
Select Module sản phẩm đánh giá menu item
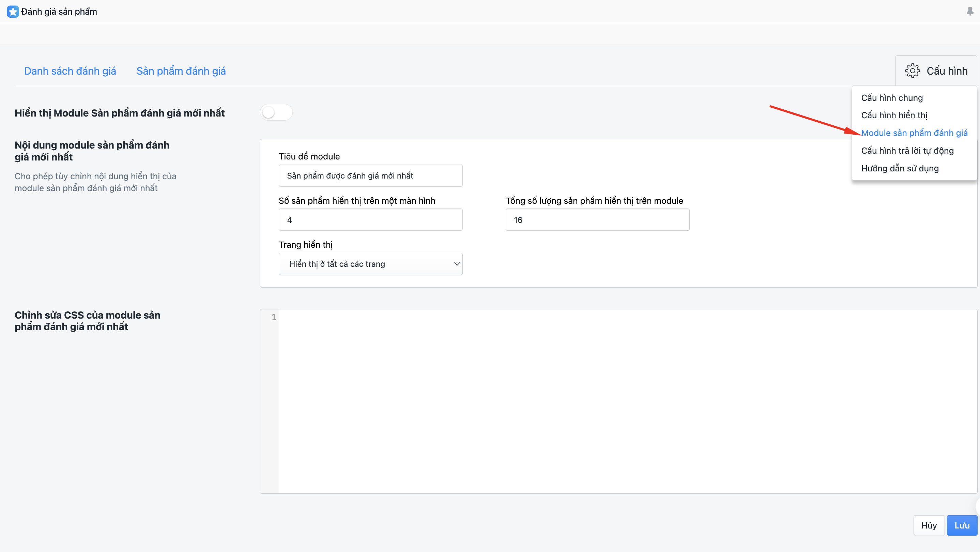point(914,133)
